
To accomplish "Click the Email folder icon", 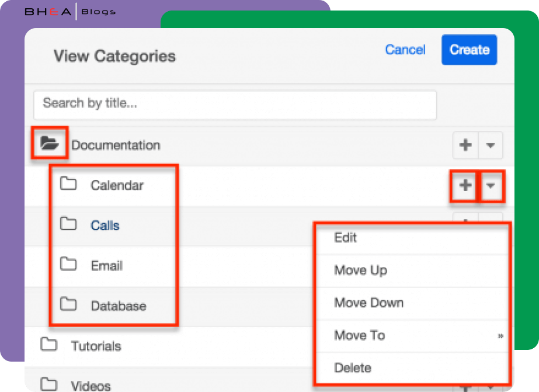I will (x=68, y=263).
